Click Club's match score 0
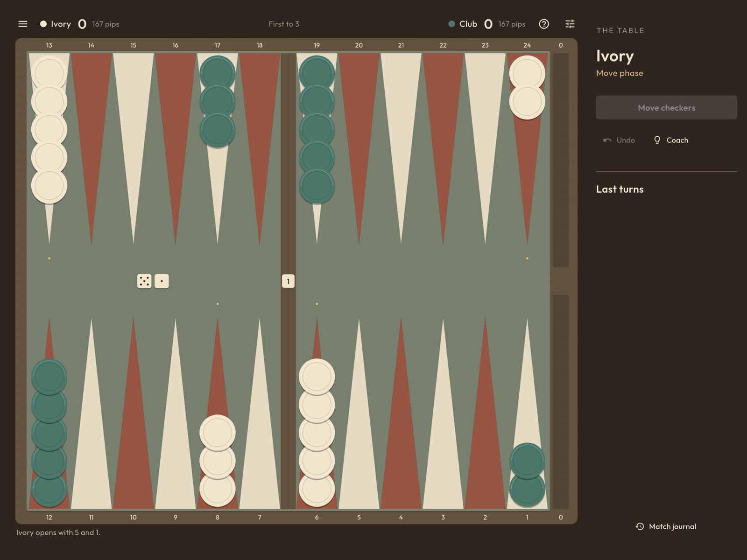The image size is (747, 560). tap(488, 24)
